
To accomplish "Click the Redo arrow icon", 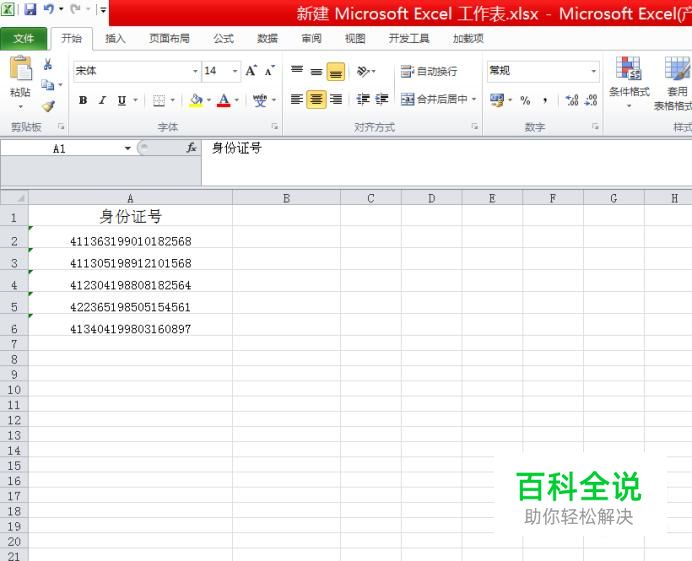I will [75, 9].
